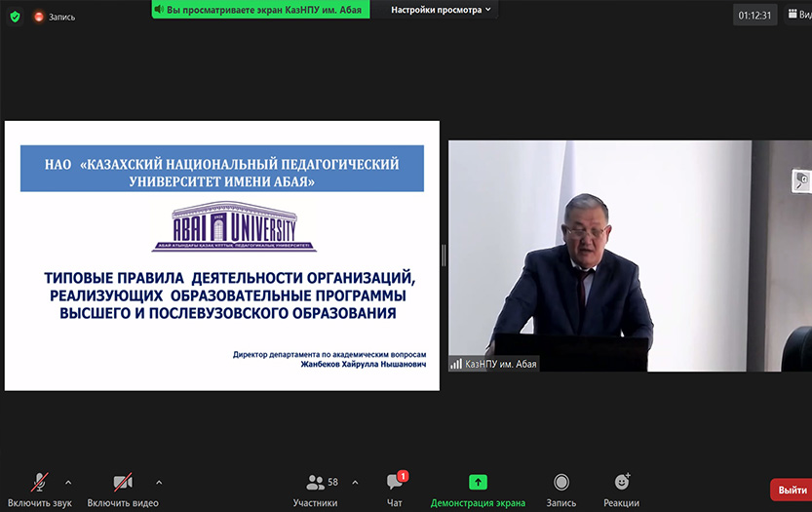Open the Участники participants panel
The height and width of the screenshot is (512, 812).
tap(316, 483)
